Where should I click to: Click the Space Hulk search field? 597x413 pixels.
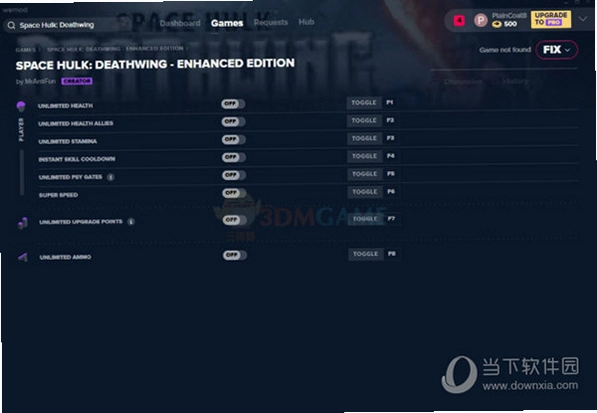(67, 25)
